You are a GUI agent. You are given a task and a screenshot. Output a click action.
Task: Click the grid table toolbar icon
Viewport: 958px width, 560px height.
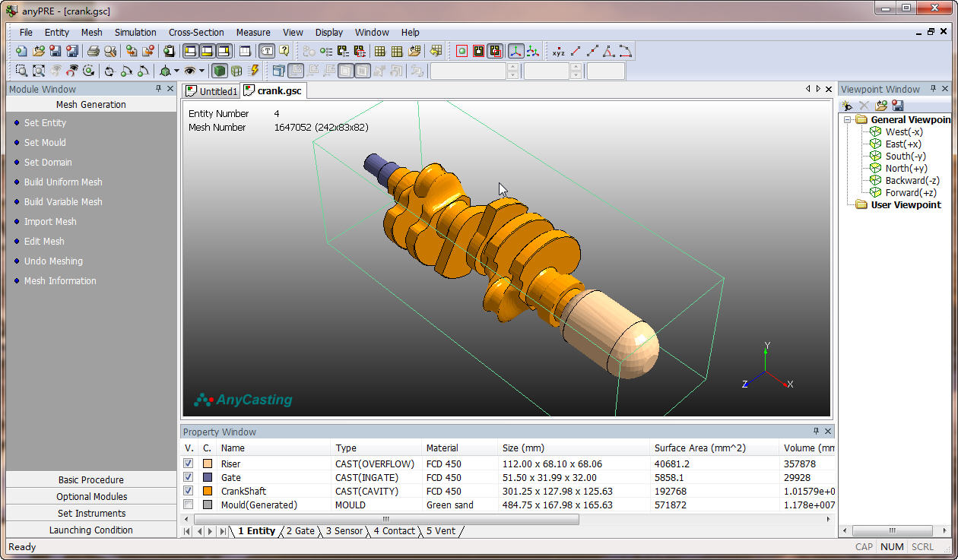379,51
